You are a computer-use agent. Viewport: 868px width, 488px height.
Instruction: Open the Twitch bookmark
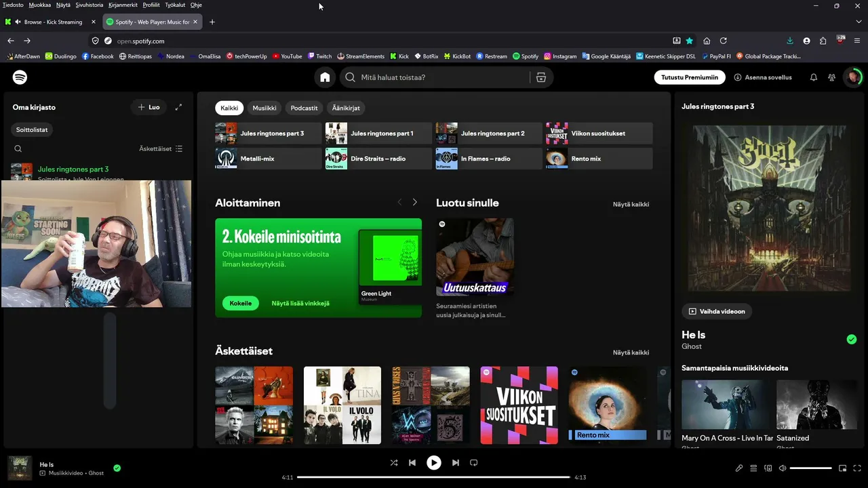point(319,56)
